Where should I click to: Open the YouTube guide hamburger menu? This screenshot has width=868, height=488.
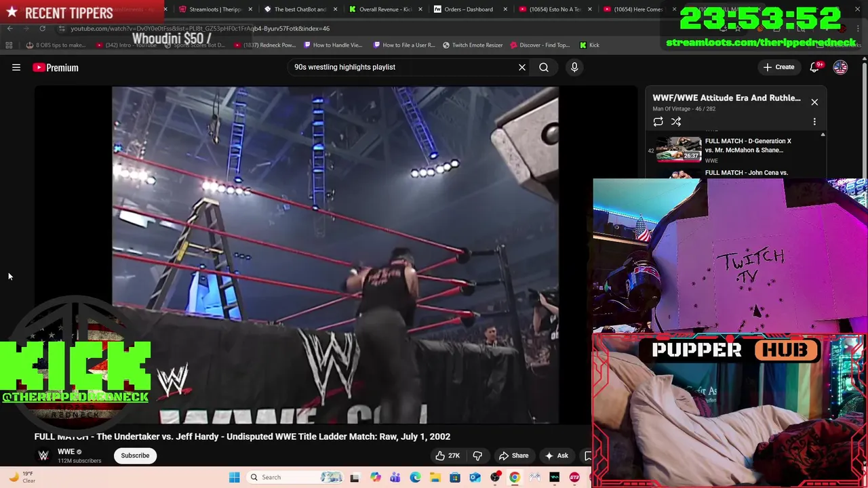16,67
